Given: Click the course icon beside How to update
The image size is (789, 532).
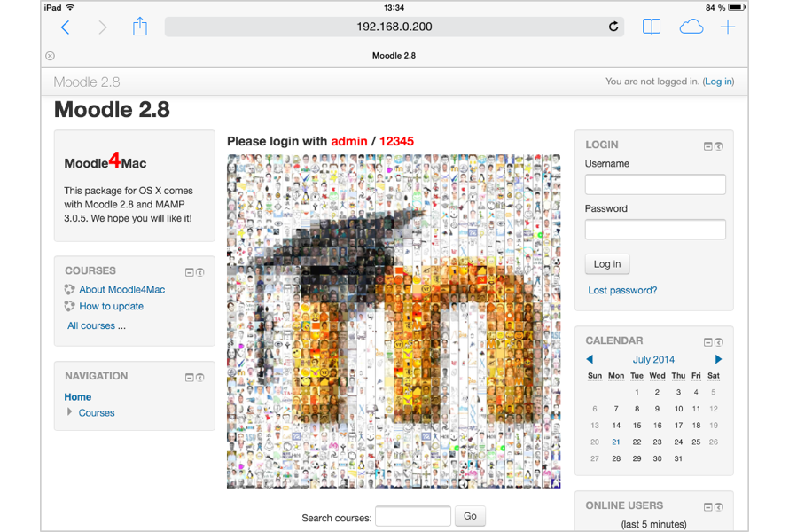Looking at the screenshot, I should click(69, 306).
